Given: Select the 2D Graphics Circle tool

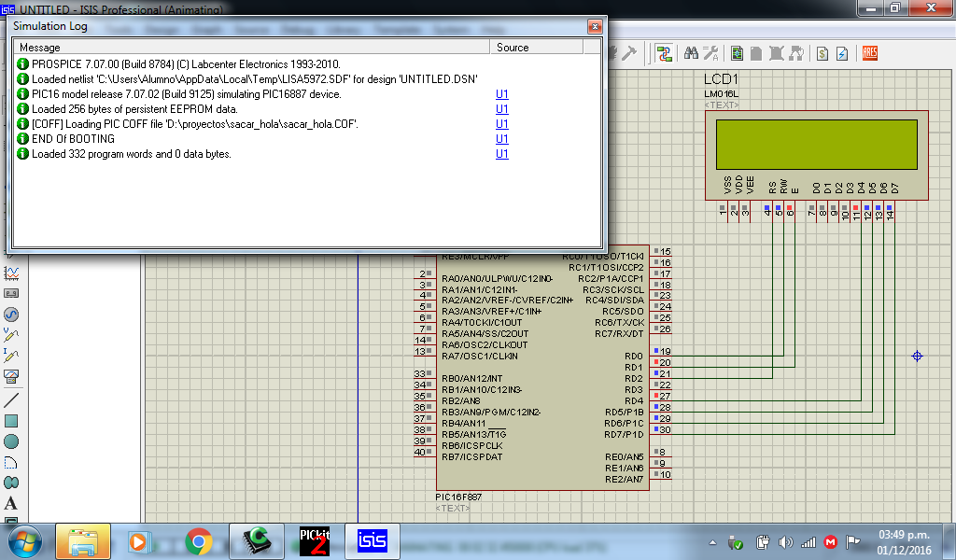Looking at the screenshot, I should 11,441.
